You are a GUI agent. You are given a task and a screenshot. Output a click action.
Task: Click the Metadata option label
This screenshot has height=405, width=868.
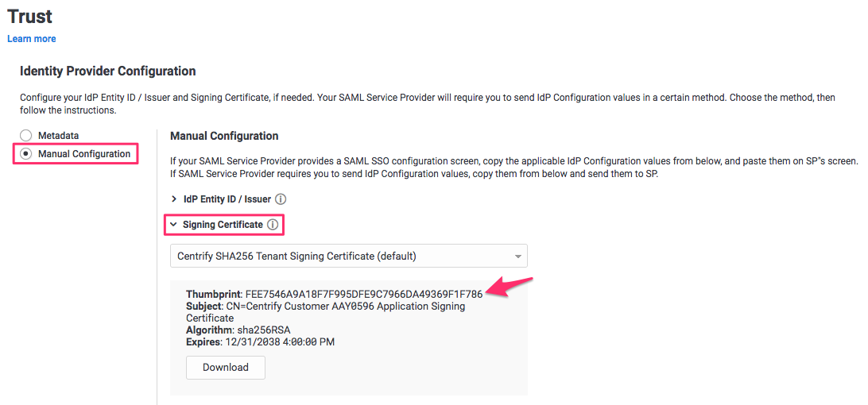58,136
